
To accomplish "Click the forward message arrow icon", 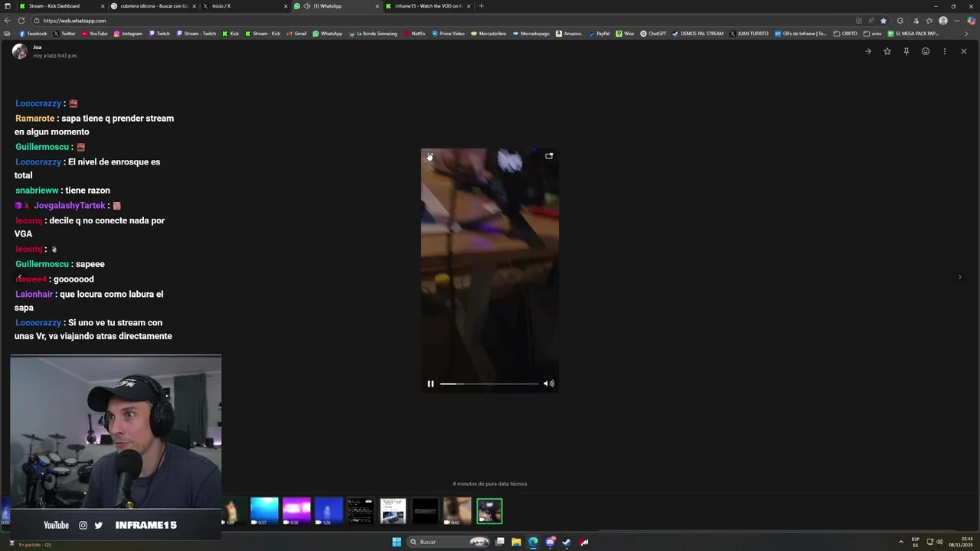I will [867, 51].
